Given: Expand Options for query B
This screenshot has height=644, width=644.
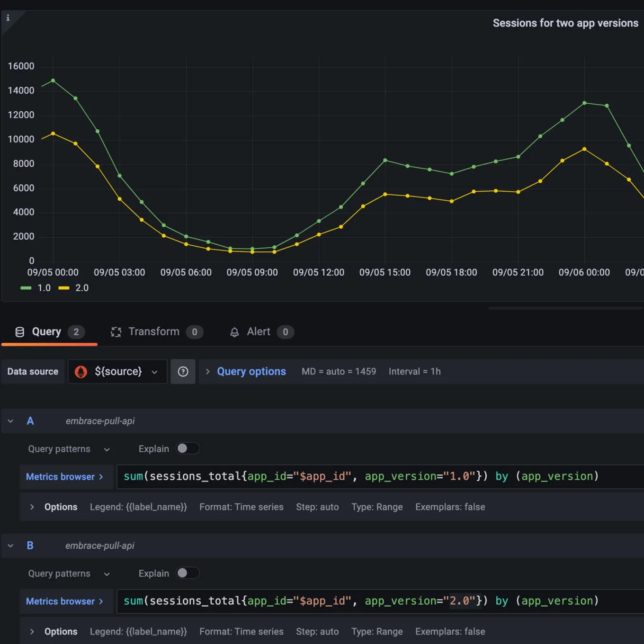Looking at the screenshot, I should coord(32,631).
